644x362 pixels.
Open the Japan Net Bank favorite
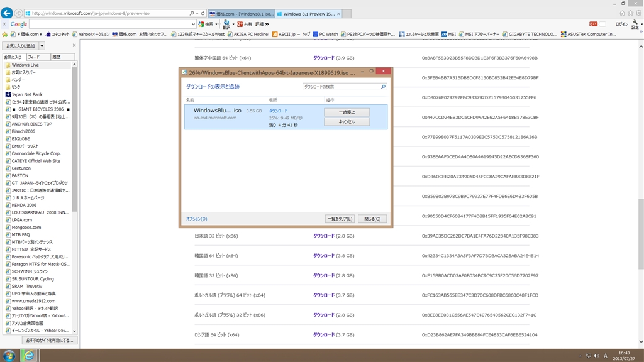26,94
